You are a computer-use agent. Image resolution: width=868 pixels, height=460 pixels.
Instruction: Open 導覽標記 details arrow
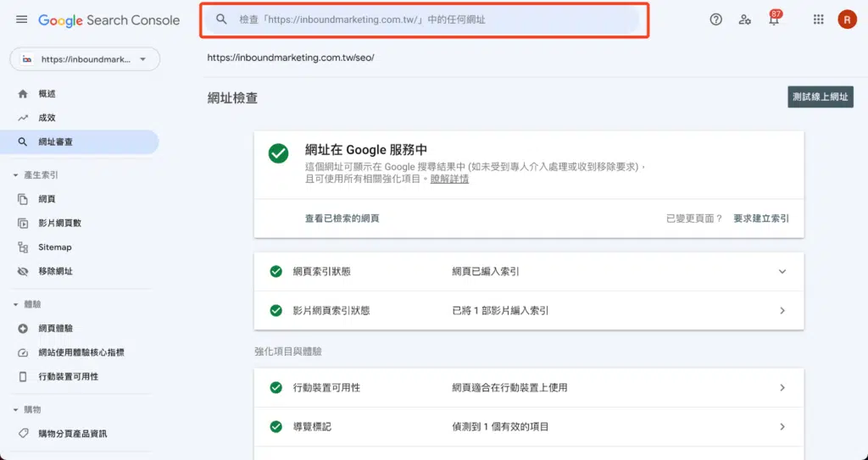[782, 427]
